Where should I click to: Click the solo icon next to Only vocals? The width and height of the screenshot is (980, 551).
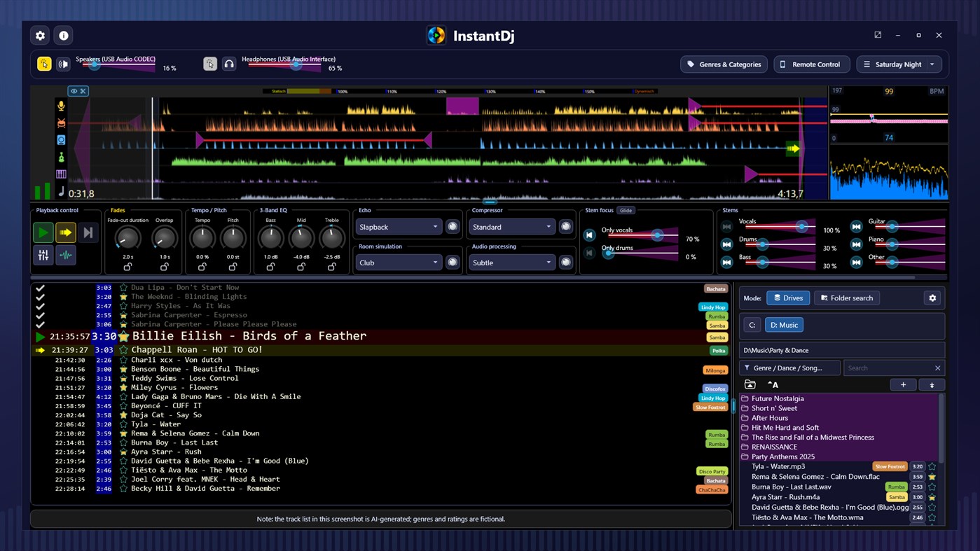click(590, 235)
